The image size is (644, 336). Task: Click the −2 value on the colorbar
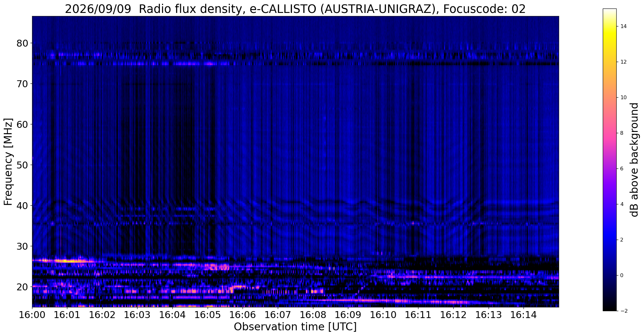click(623, 311)
